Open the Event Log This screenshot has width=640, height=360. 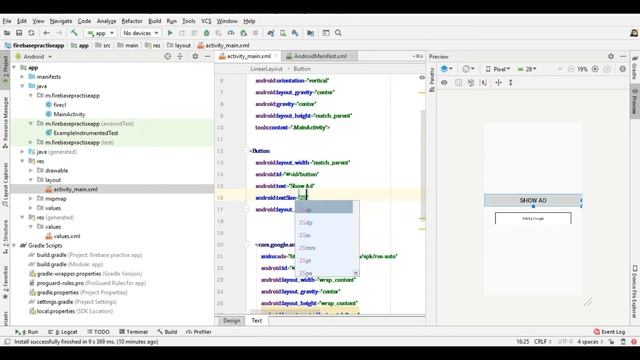click(x=609, y=332)
